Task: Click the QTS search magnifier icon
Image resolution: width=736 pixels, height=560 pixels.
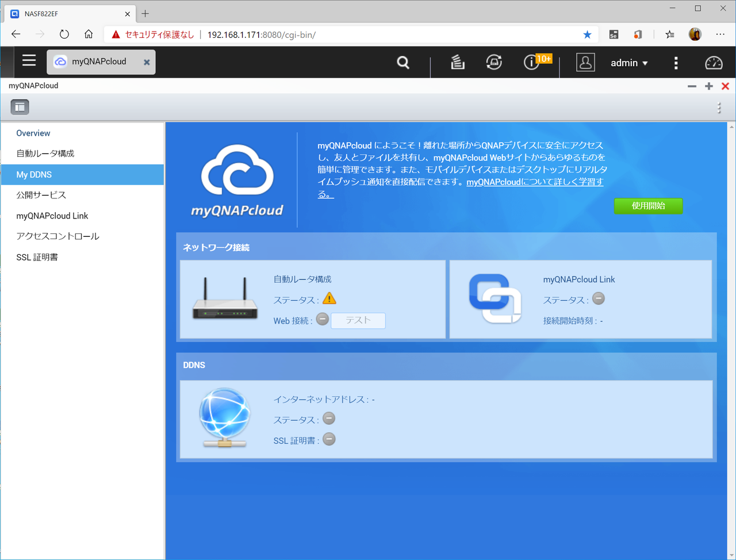Action: coord(403,62)
